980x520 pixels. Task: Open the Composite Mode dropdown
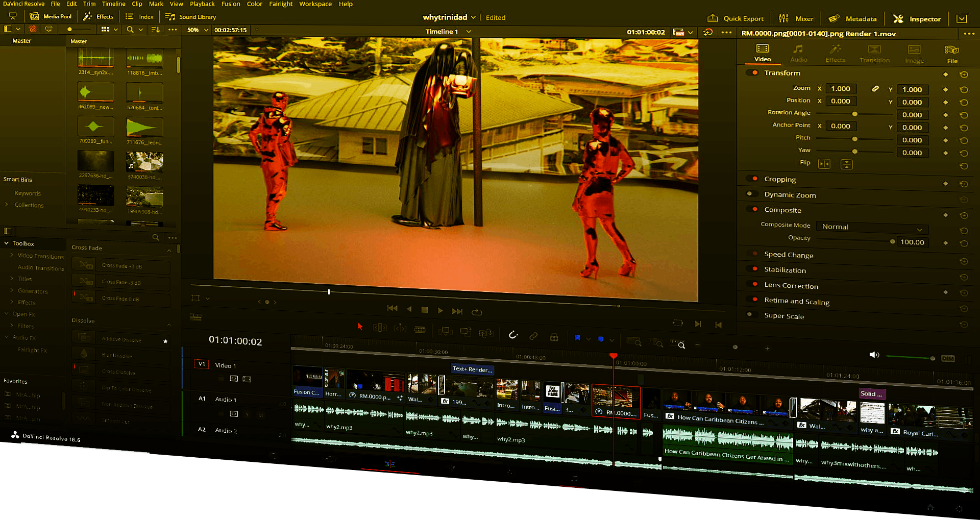pos(872,228)
